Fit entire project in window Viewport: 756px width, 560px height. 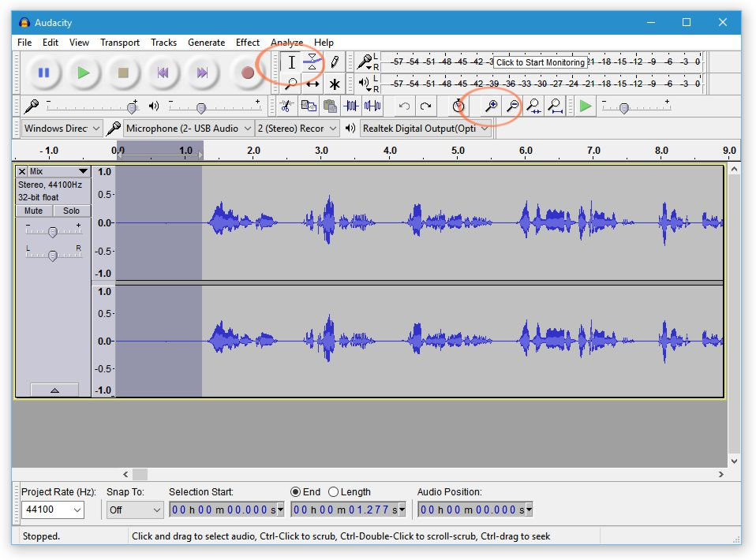coord(555,106)
